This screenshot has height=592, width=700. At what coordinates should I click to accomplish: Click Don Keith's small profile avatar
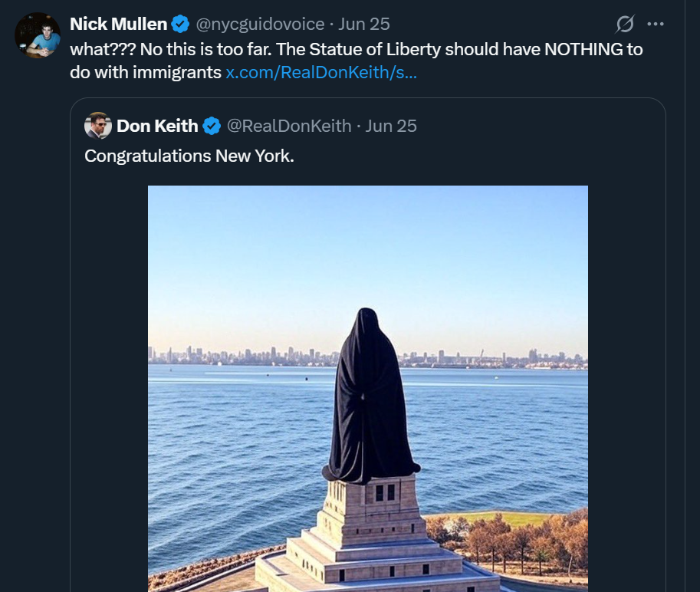[97, 126]
